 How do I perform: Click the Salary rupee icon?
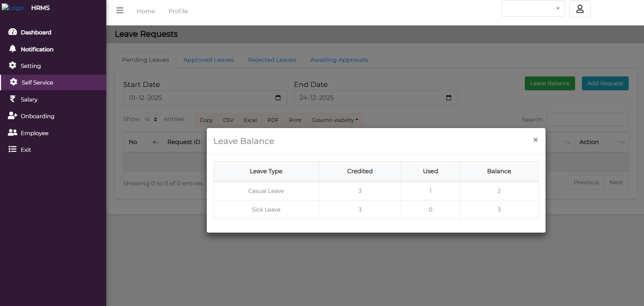[x=13, y=99]
